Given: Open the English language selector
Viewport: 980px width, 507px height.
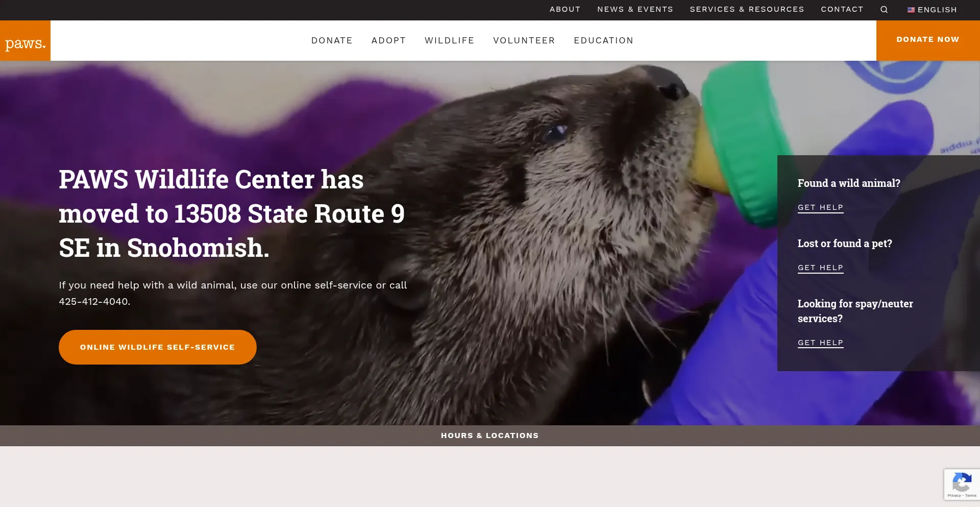Looking at the screenshot, I should (x=937, y=10).
